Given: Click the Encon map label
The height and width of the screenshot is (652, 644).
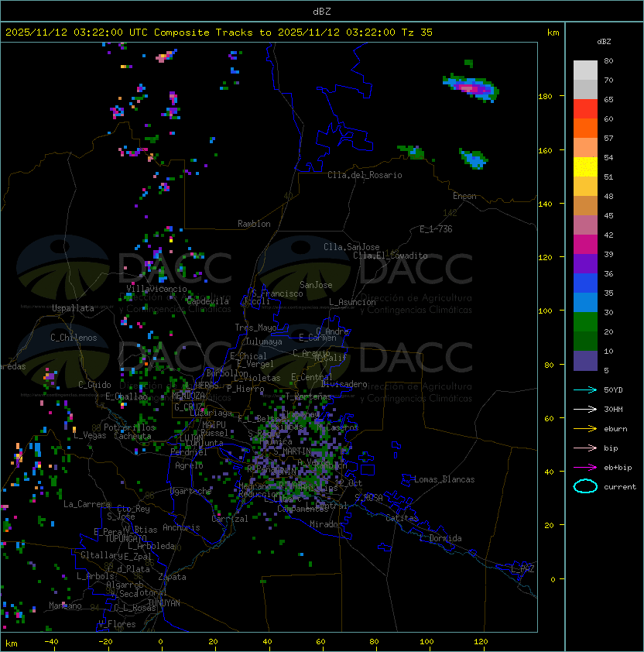Looking at the screenshot, I should tap(464, 196).
